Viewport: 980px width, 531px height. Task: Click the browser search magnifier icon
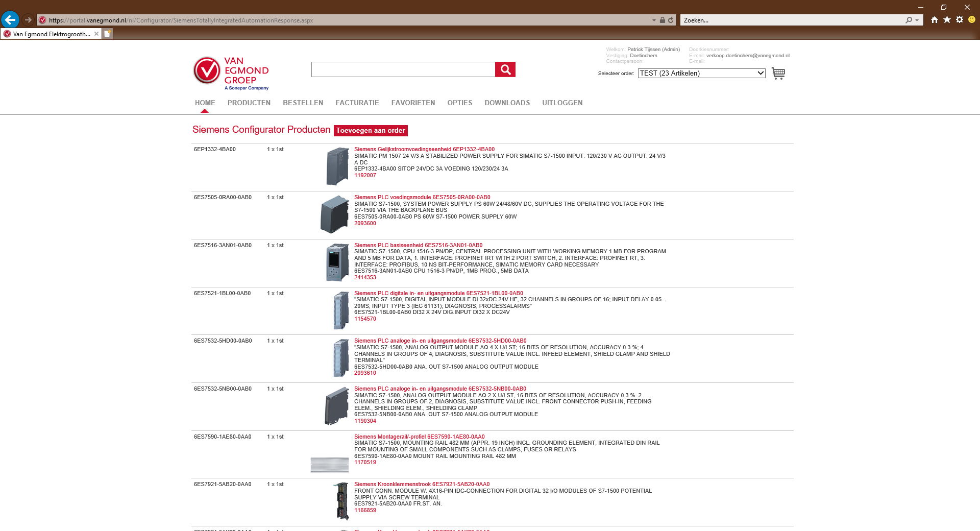click(909, 20)
